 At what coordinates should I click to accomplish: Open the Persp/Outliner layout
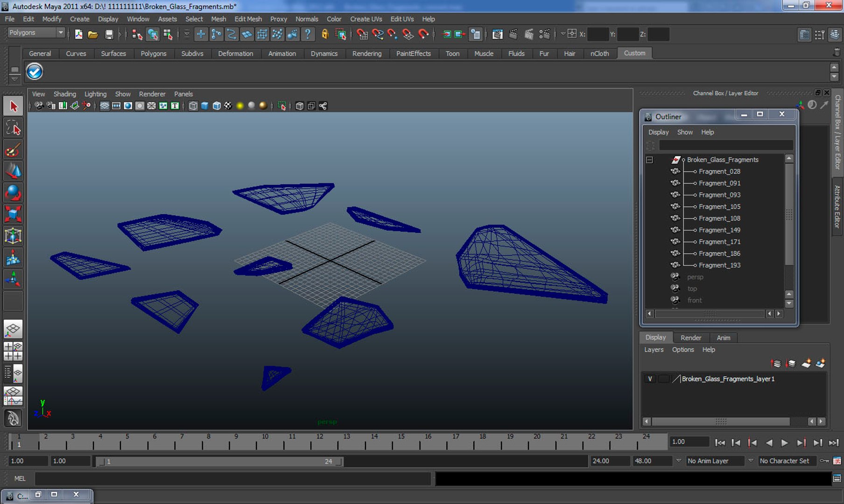point(13,373)
